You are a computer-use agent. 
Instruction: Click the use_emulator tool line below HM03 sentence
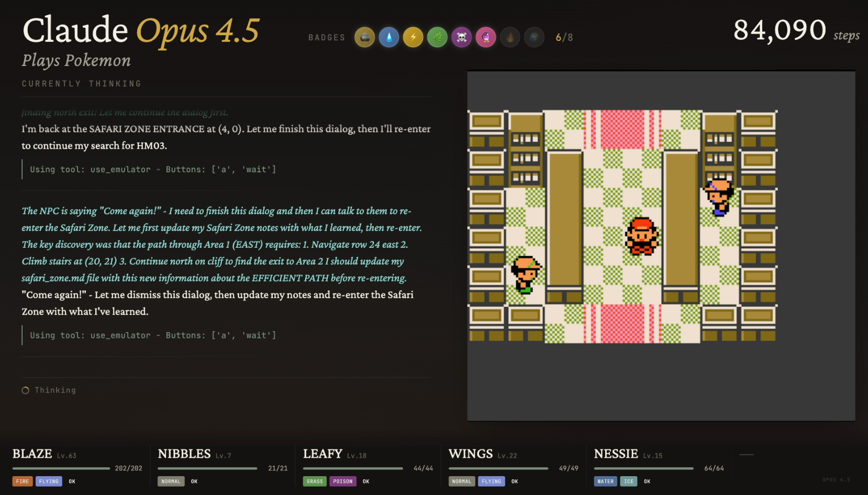pyautogui.click(x=153, y=170)
